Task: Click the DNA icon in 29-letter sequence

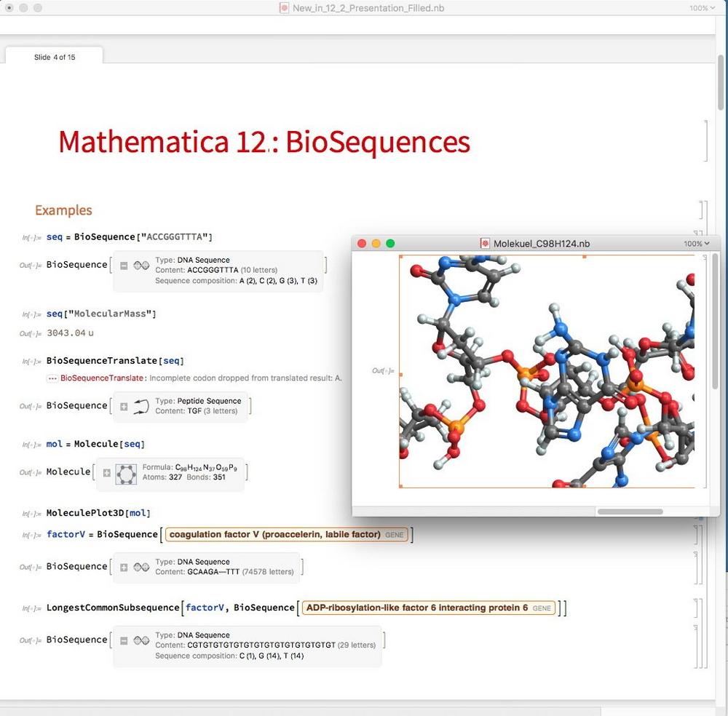Action: (141, 641)
